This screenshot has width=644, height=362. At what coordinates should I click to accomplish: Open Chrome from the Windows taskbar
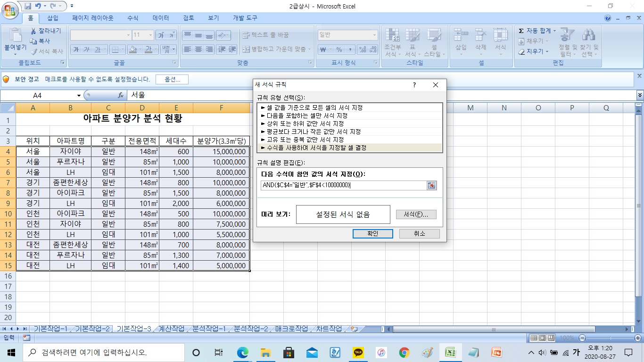(404, 353)
